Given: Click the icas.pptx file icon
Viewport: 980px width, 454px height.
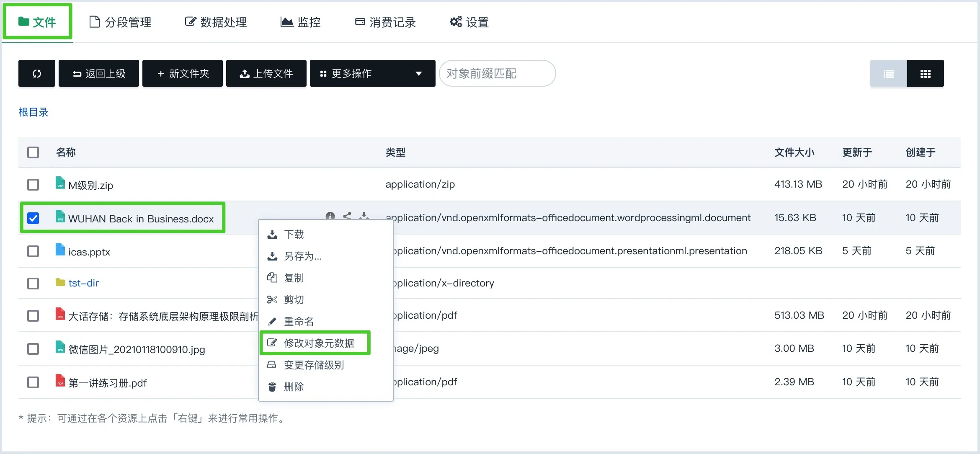Looking at the screenshot, I should 60,250.
